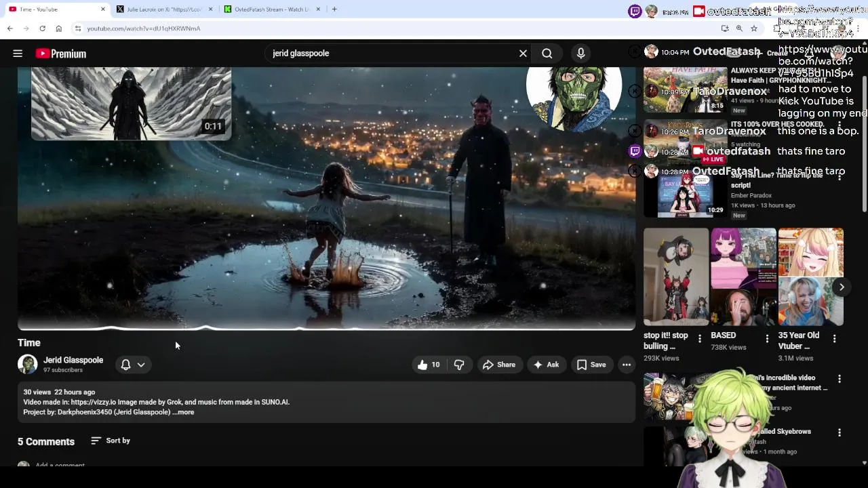Seek the video using the progress bar

[326, 329]
